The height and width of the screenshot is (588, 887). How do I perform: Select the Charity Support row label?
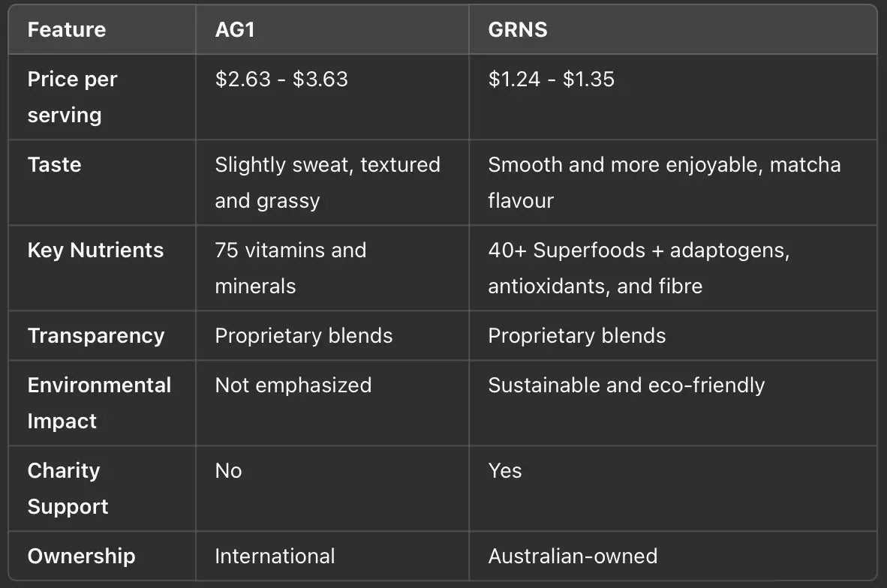click(68, 488)
